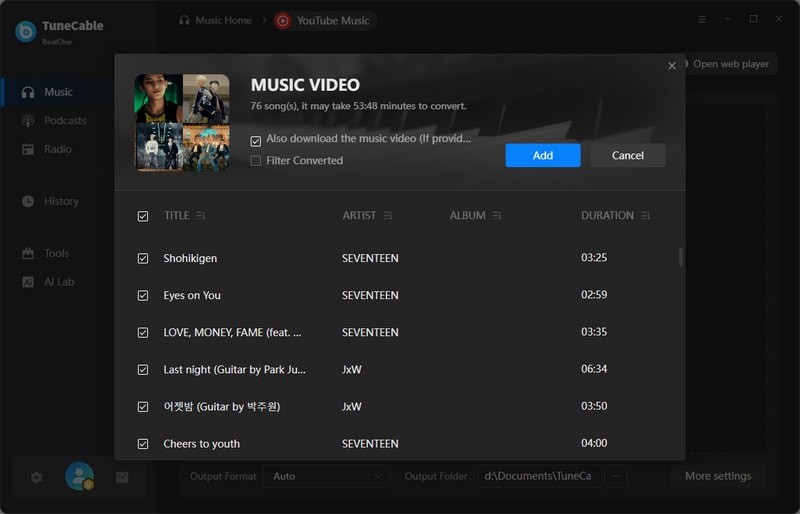Click the playlist cover thumbnail

coord(182,122)
